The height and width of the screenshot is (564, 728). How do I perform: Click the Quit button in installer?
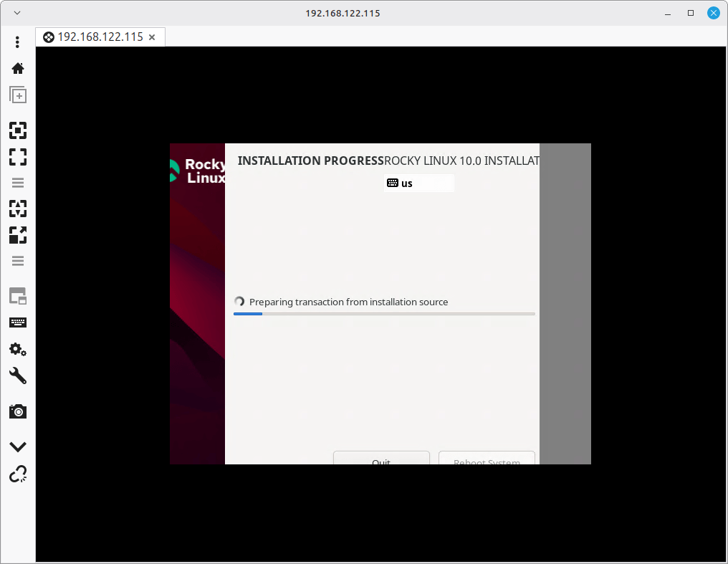381,458
